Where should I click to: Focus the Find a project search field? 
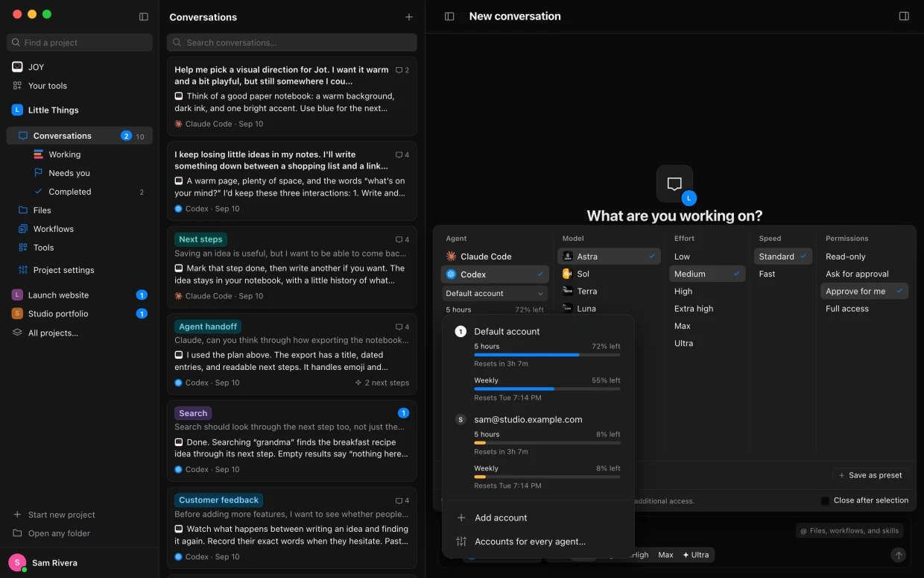tap(80, 43)
